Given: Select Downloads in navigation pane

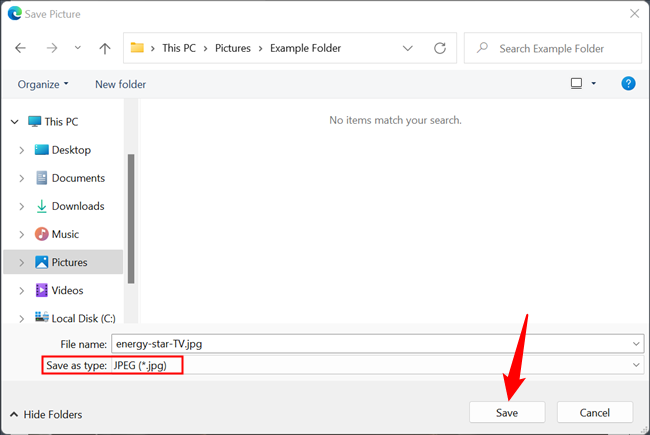Looking at the screenshot, I should (78, 206).
